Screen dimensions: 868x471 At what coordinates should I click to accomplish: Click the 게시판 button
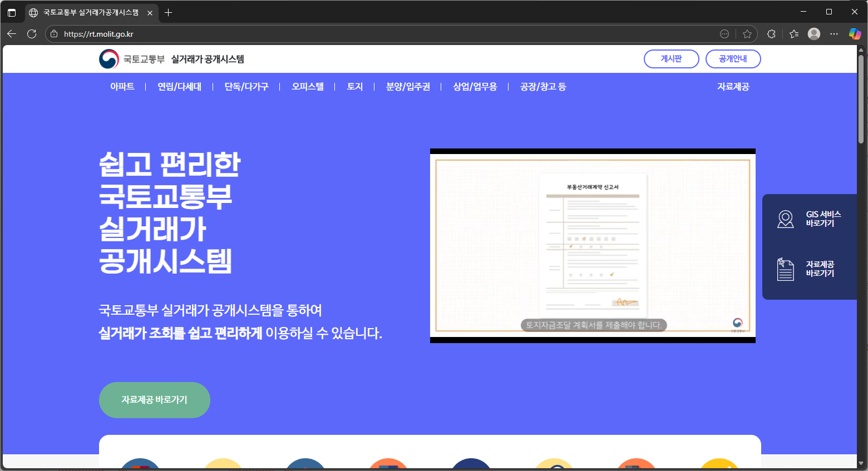point(671,59)
